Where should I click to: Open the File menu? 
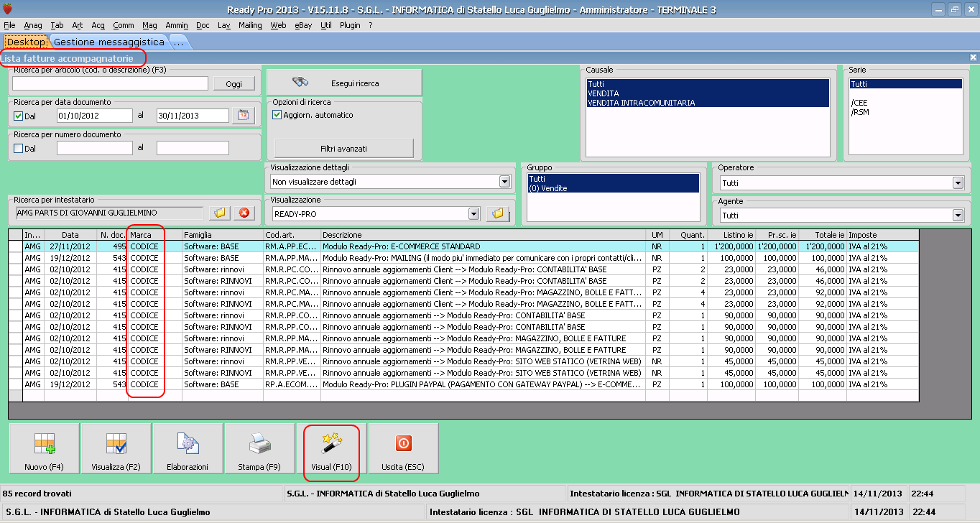9,25
